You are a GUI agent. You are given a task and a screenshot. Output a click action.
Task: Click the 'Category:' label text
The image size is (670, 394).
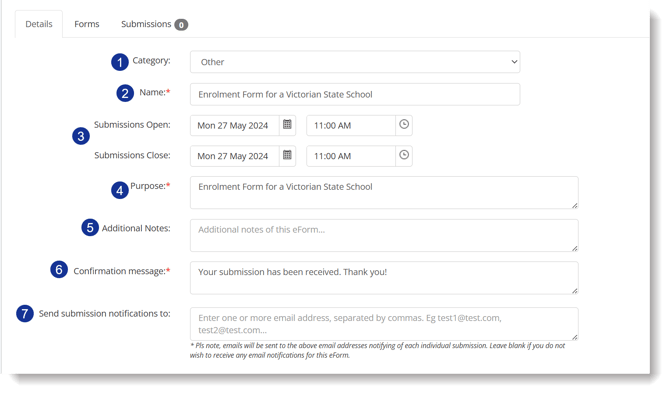151,61
